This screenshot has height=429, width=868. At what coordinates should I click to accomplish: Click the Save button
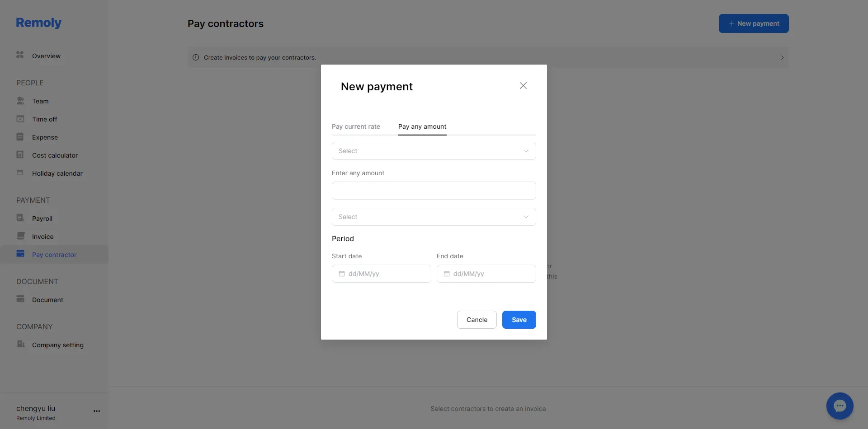(519, 320)
